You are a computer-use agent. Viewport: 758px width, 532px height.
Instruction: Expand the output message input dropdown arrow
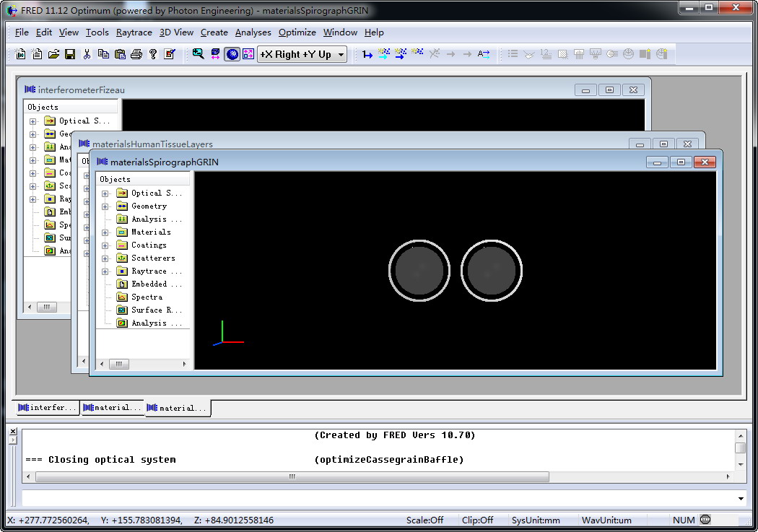pos(741,499)
